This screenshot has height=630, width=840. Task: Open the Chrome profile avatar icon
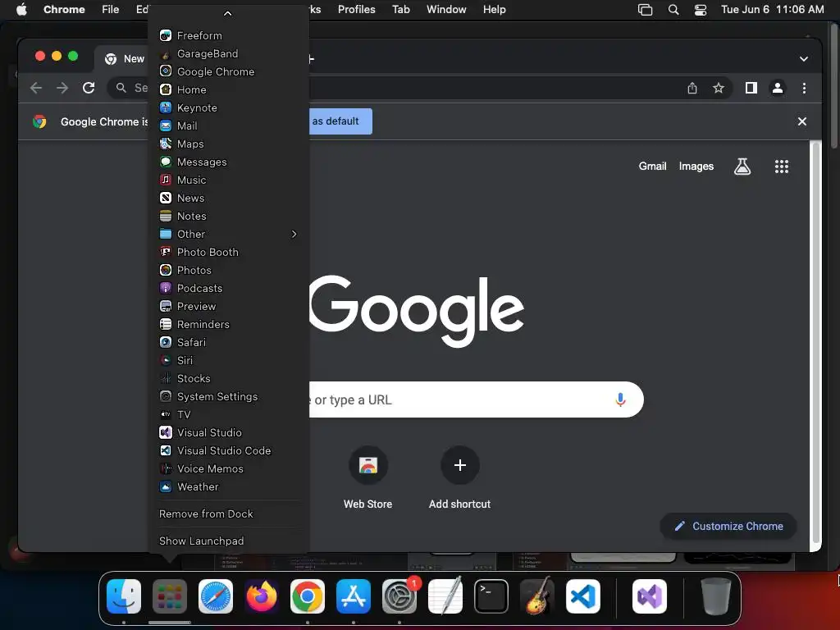(x=778, y=88)
